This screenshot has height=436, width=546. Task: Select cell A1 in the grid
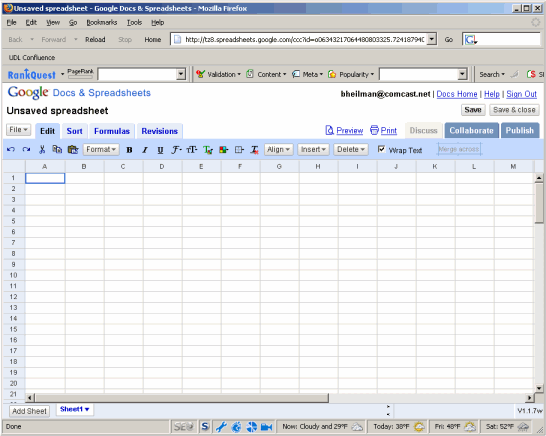point(45,178)
